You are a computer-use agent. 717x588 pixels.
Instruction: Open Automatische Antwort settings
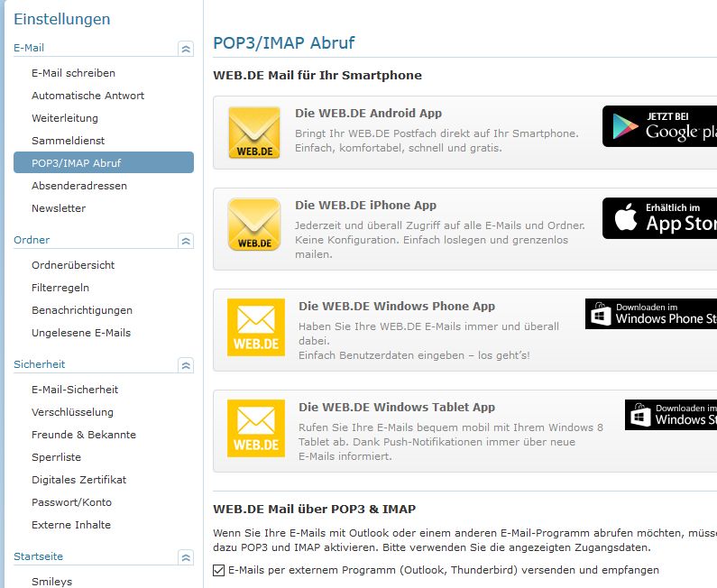(87, 96)
